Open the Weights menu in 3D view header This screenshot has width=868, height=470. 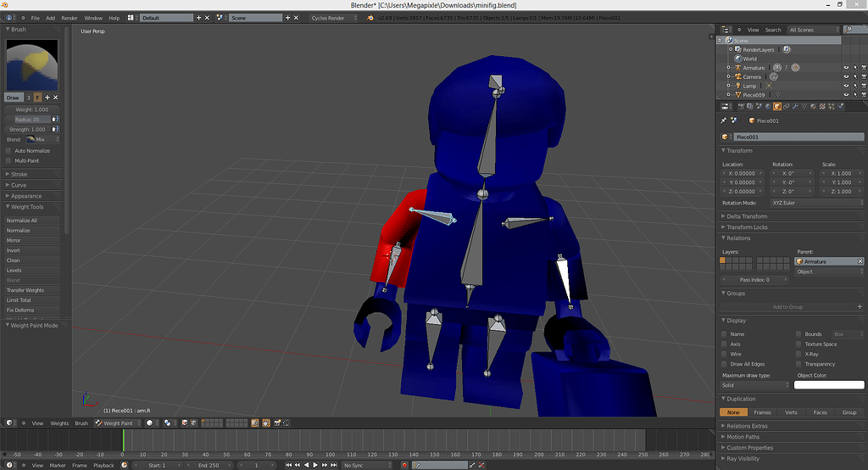[59, 422]
